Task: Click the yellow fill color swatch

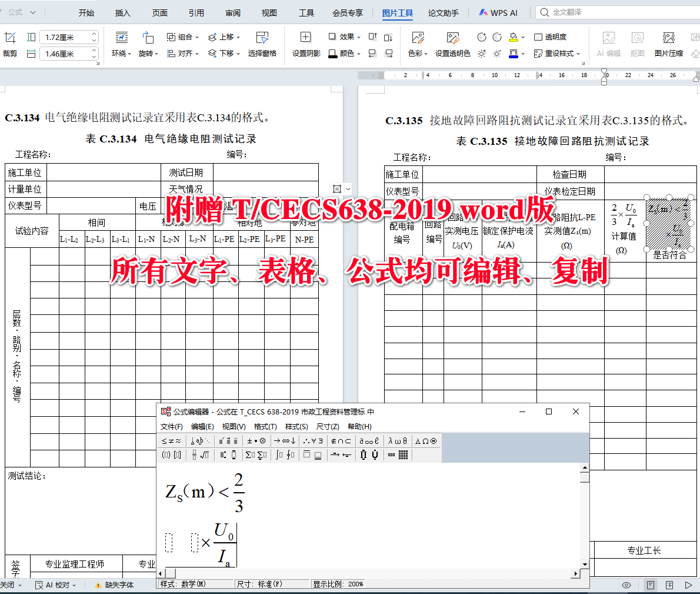Action: pyautogui.click(x=514, y=36)
